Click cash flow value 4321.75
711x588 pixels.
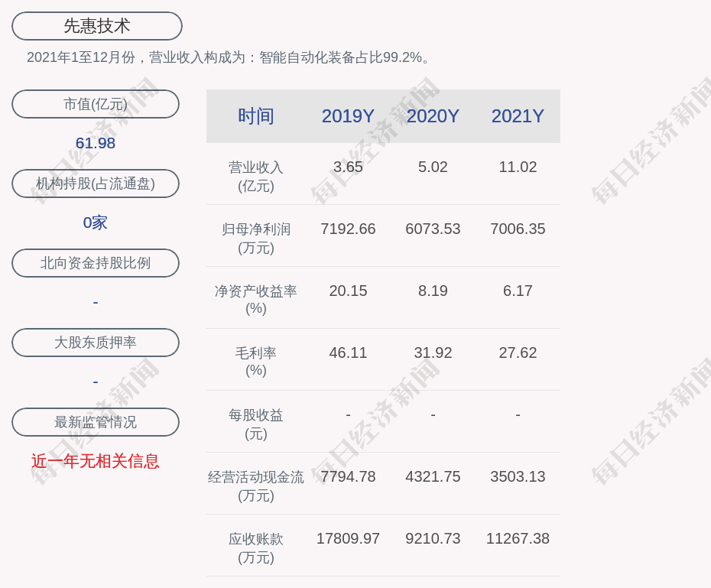[433, 476]
